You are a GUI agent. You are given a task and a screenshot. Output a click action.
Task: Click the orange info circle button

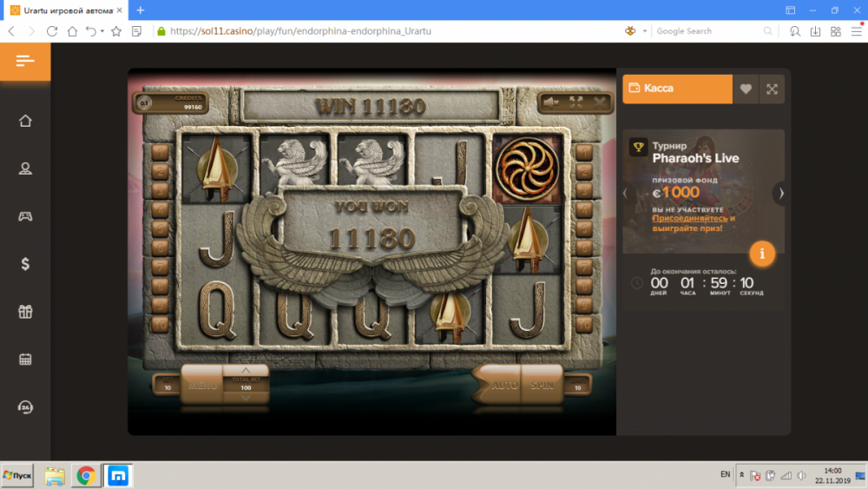(762, 253)
